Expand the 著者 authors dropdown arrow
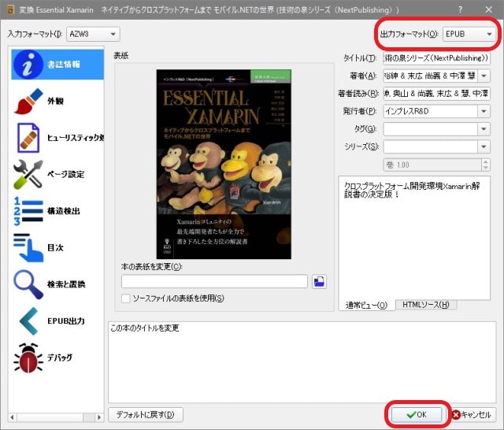504x430 pixels. 484,76
